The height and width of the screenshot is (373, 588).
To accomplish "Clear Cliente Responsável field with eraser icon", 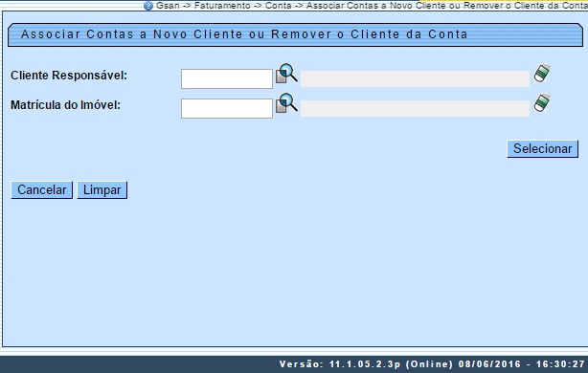I will pyautogui.click(x=542, y=73).
